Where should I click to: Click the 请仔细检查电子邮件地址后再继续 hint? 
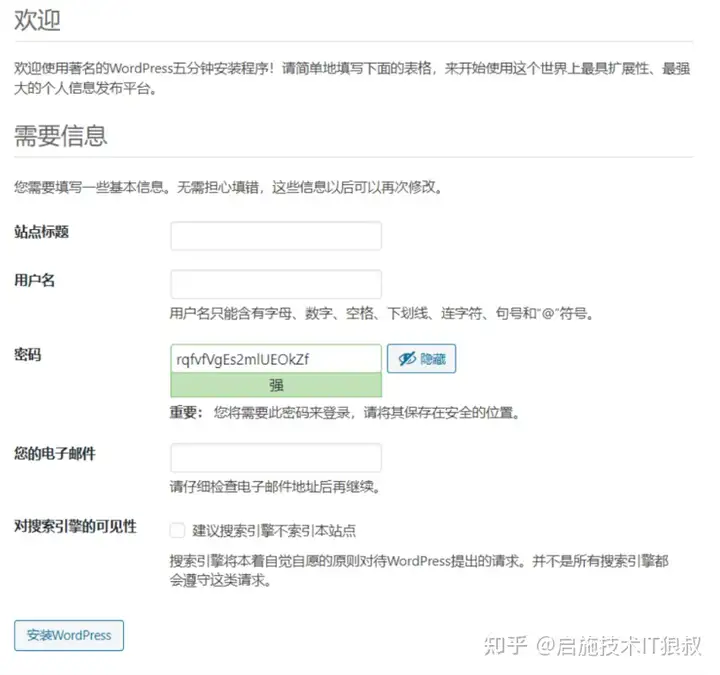[275, 487]
